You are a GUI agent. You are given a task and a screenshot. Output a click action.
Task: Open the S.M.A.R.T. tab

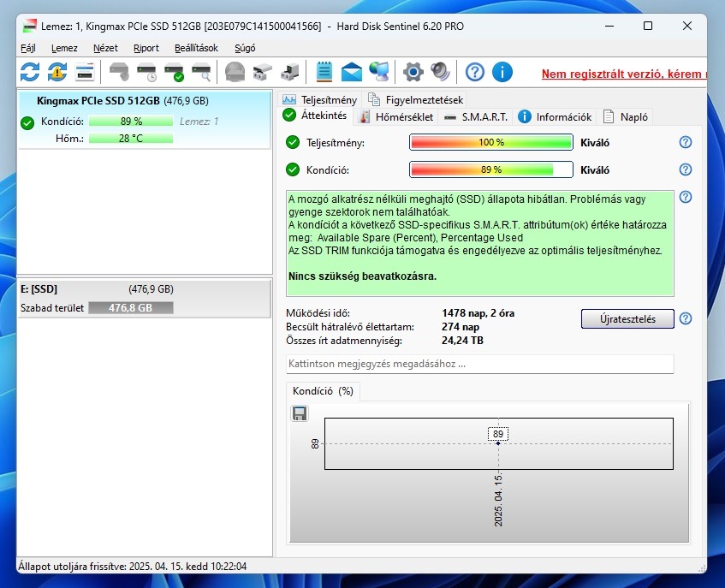(476, 117)
